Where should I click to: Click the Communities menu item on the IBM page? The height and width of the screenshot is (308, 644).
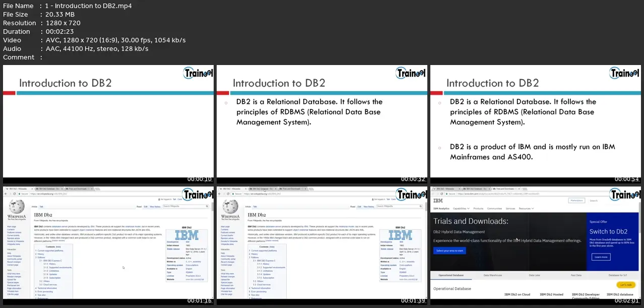(x=494, y=208)
